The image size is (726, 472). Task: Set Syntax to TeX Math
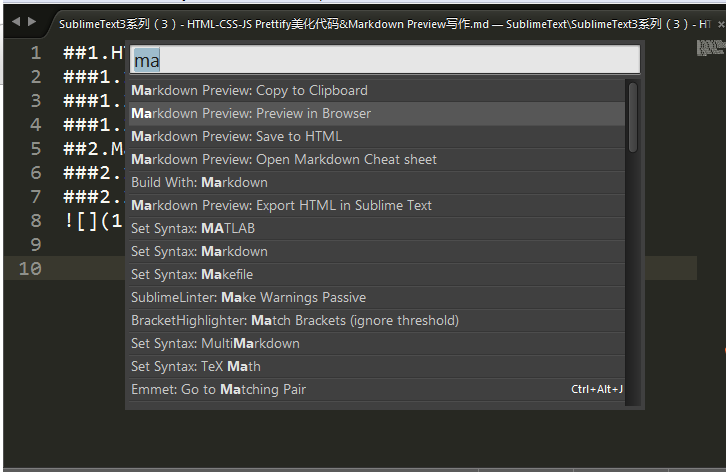pyautogui.click(x=377, y=366)
